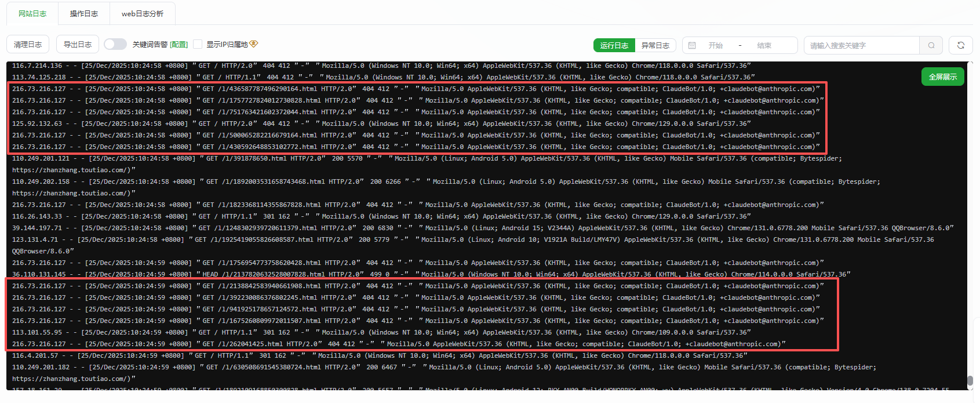The image size is (980, 403).
Task: Click the log line starting with 116.7.214.136
Action: 381,66
